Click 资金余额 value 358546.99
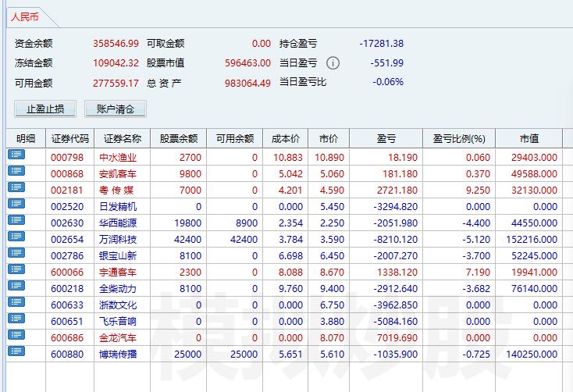The image size is (573, 392). pyautogui.click(x=116, y=44)
